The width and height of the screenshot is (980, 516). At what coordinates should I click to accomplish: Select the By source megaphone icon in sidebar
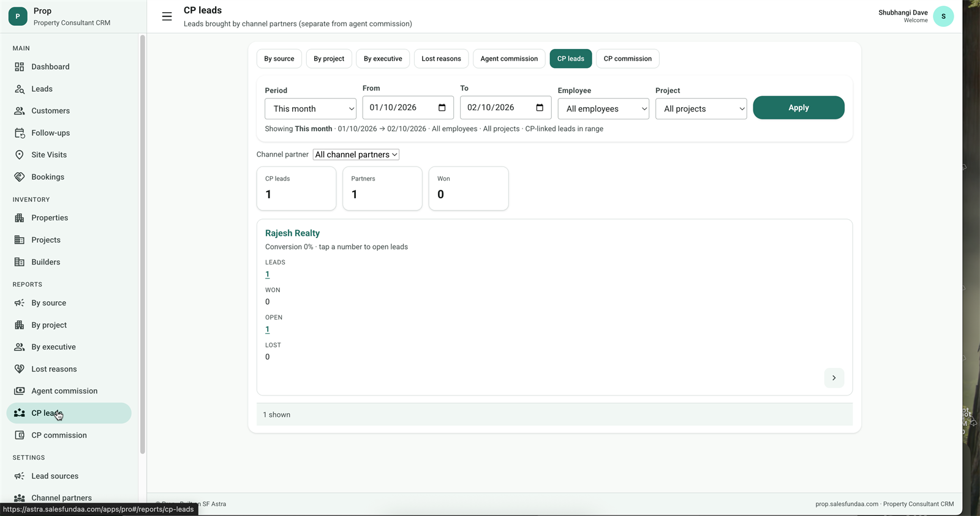[x=20, y=303]
